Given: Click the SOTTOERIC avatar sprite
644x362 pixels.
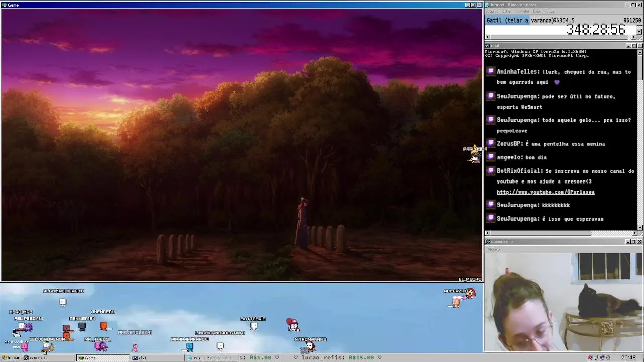Looking at the screenshot, I should click(x=254, y=326).
